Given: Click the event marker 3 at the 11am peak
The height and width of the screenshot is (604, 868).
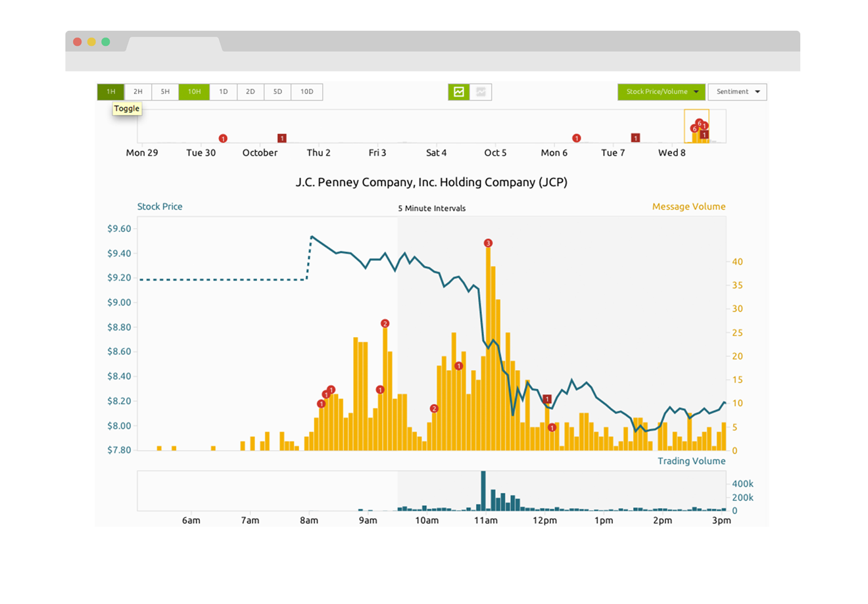Looking at the screenshot, I should coord(488,243).
